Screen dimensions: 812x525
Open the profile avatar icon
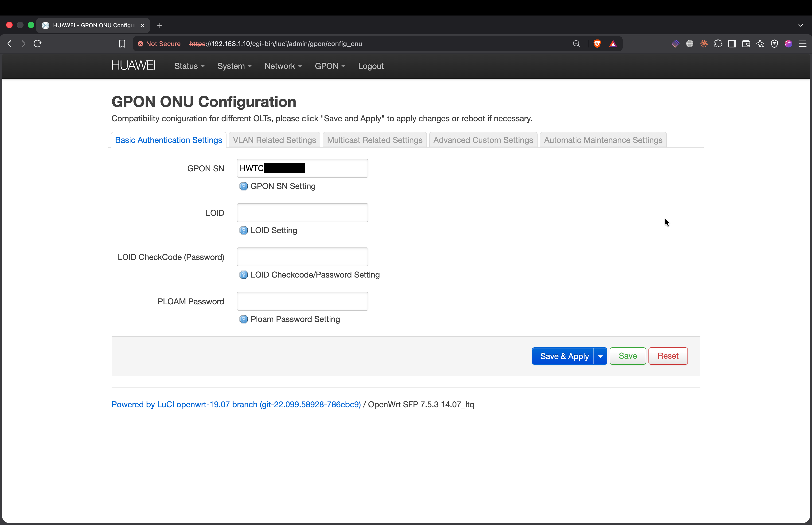click(x=788, y=44)
